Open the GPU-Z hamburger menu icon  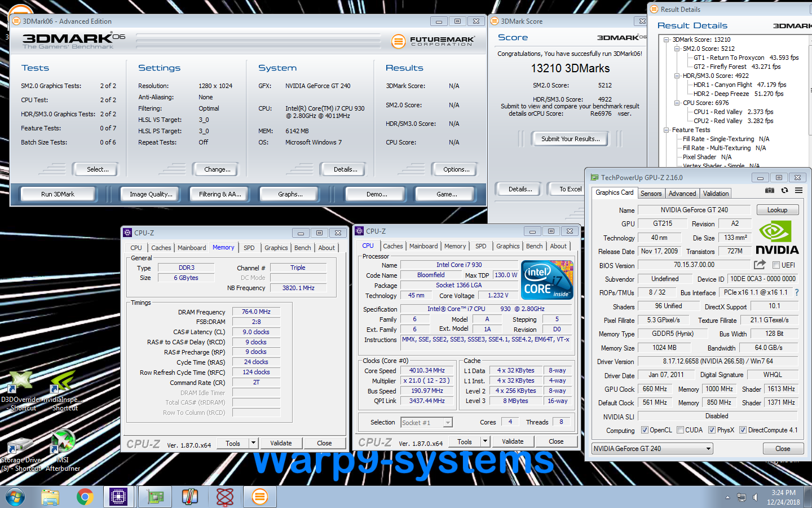point(798,191)
